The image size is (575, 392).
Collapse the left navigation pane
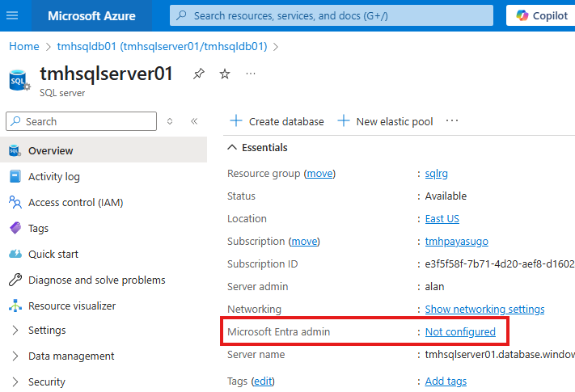pos(194,121)
